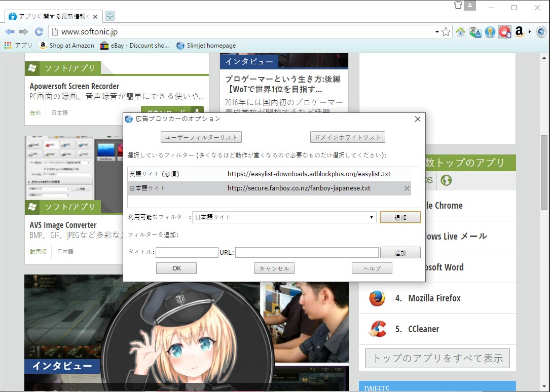The width and height of the screenshot is (550, 392).
Task: Click the Mozilla Firefox logo icon
Action: [x=377, y=298]
